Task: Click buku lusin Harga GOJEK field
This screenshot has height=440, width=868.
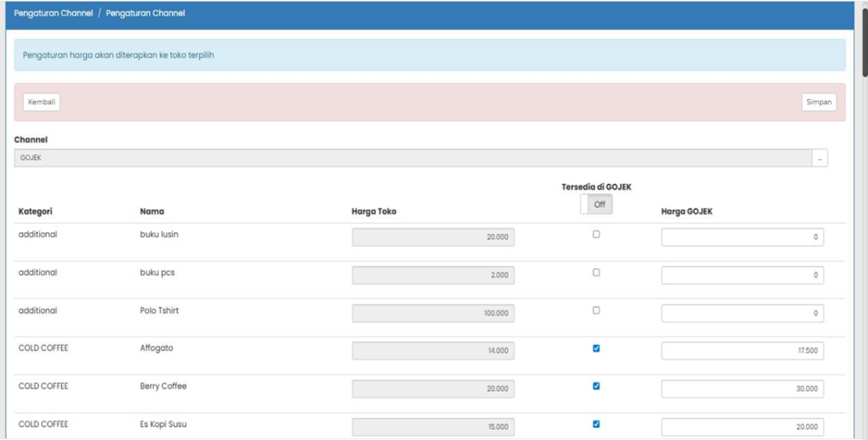Action: pos(742,237)
